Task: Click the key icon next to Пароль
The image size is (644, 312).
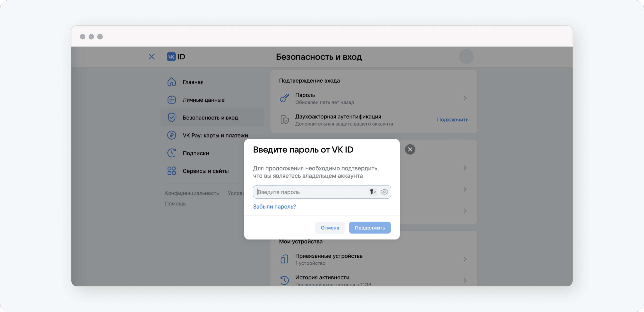Action: pos(285,98)
